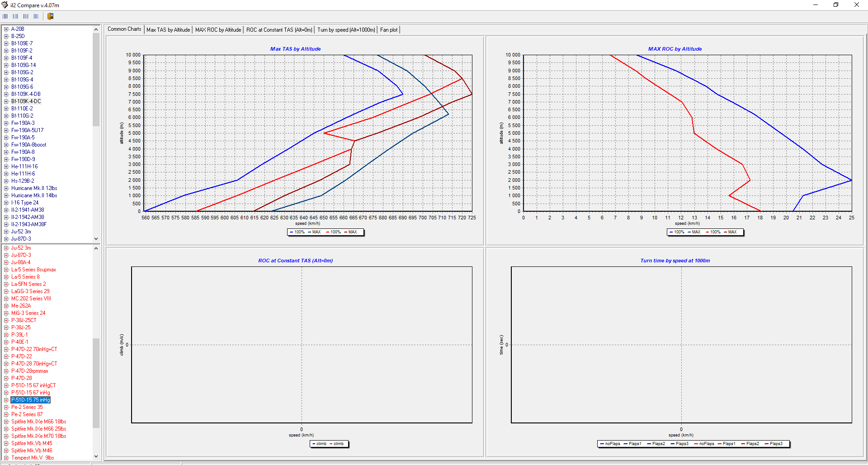
Task: Expand the I-16 Type 24 node
Action: pos(6,203)
